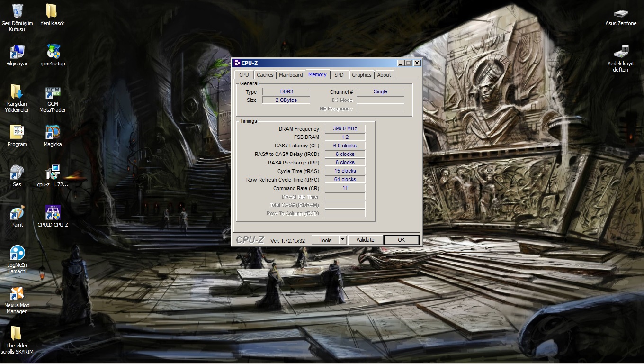Select the 399.0 MHz DRAM Frequency value
This screenshot has width=644, height=364.
tap(345, 128)
